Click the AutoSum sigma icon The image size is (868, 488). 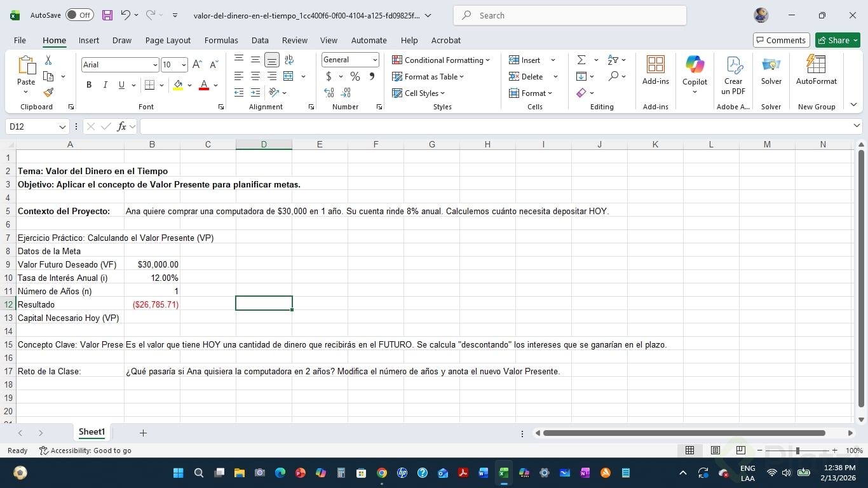click(581, 60)
